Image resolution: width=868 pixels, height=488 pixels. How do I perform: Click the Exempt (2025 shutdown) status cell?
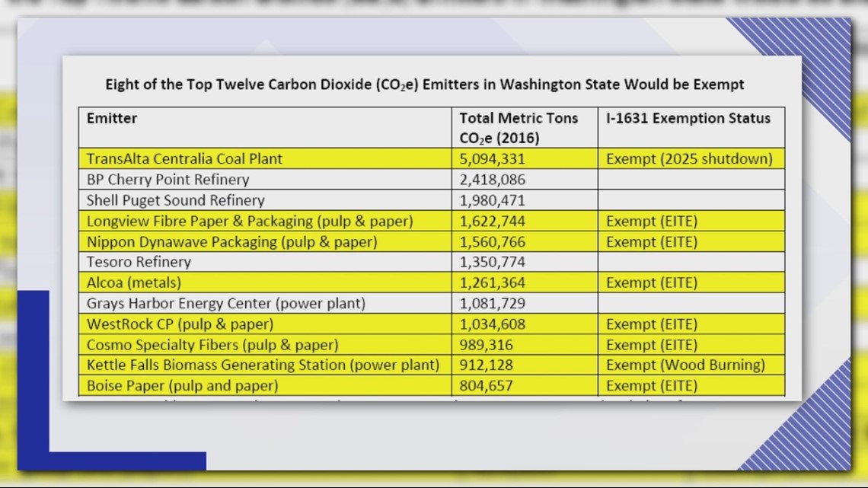coord(689,159)
